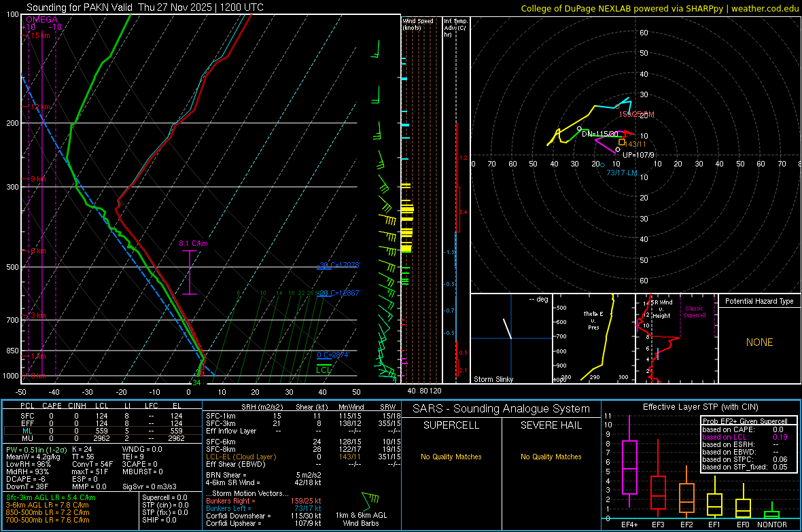Click 'SARS - Sounding Analogue System' heading

(501, 409)
